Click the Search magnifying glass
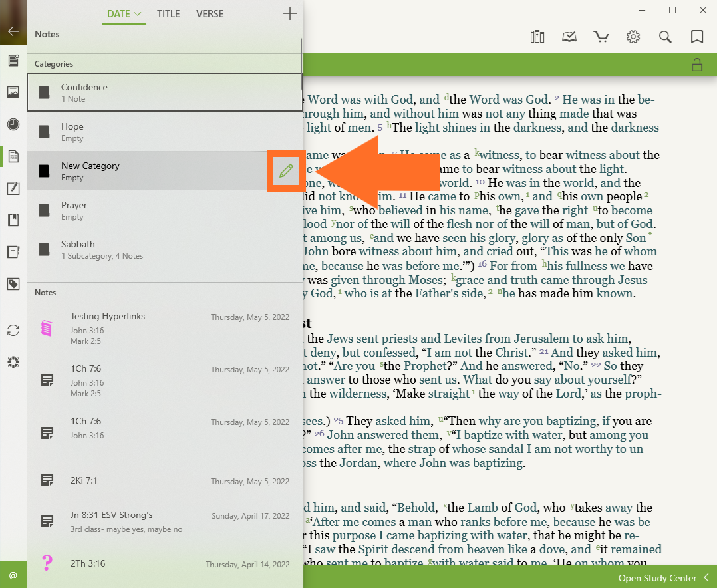The height and width of the screenshot is (588, 717). coord(665,37)
